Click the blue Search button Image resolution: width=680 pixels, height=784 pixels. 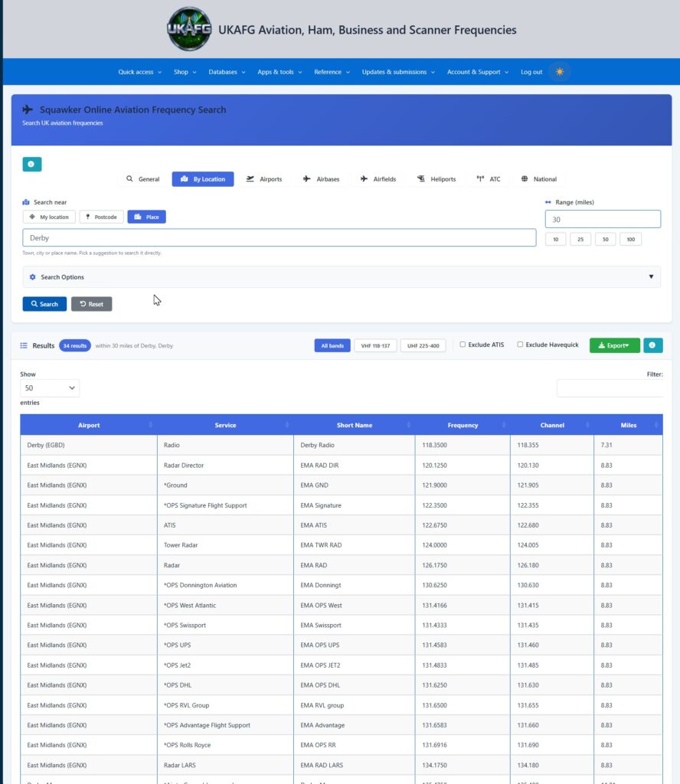(44, 304)
